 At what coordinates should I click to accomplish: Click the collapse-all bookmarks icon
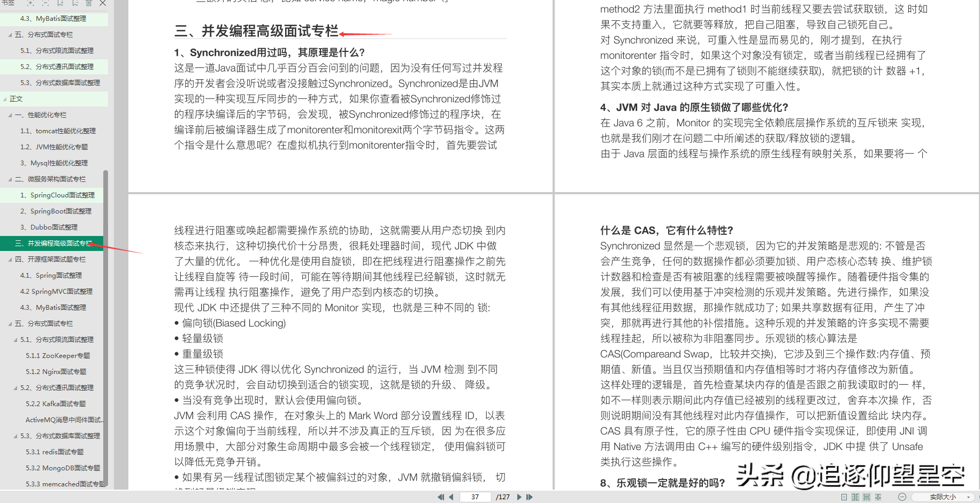point(45,3)
